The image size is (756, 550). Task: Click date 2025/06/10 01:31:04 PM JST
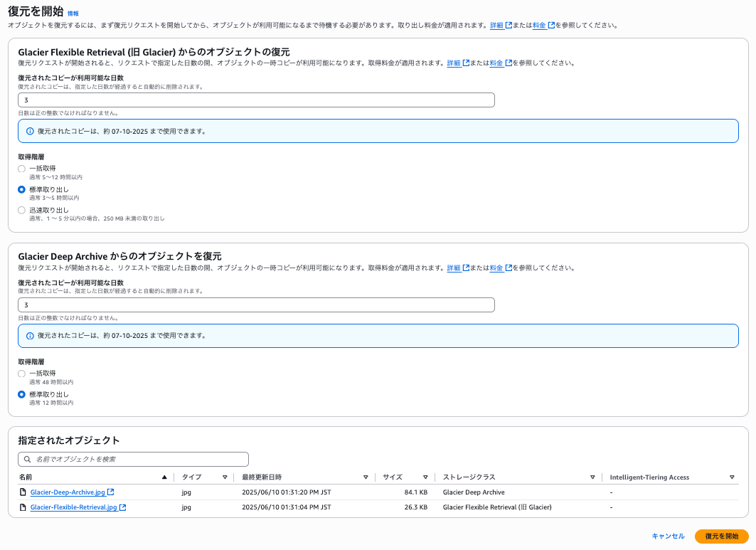[x=287, y=507]
